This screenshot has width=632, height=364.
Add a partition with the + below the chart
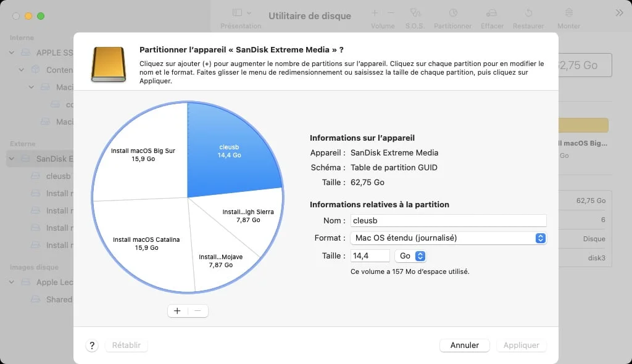pos(177,310)
